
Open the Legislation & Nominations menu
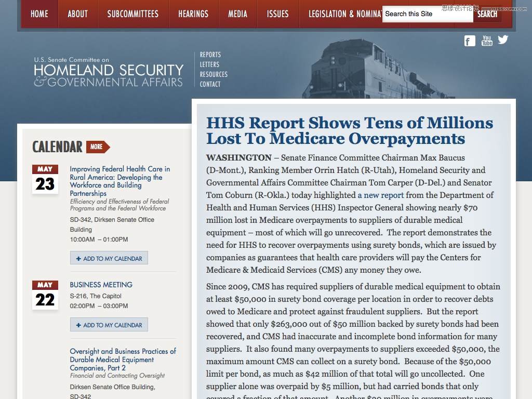pyautogui.click(x=345, y=14)
